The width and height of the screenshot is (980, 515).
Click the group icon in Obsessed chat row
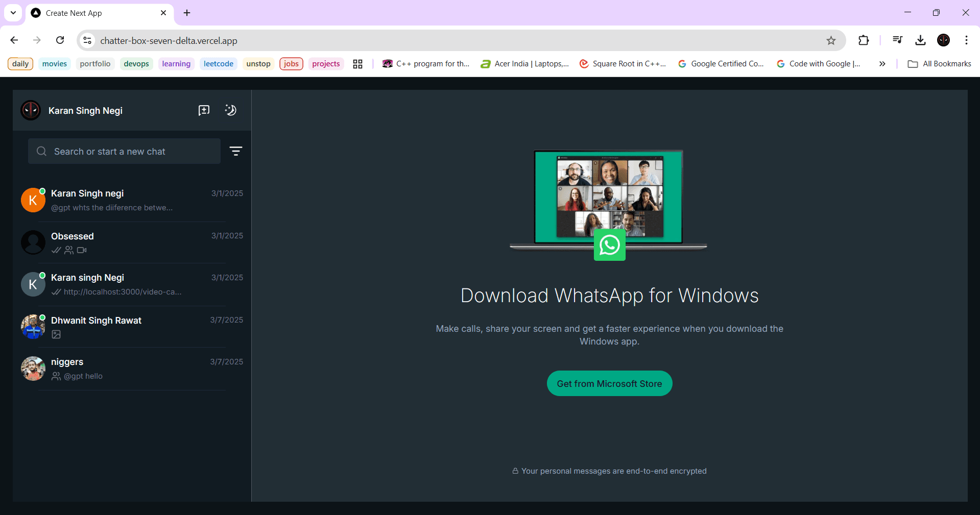(x=69, y=250)
